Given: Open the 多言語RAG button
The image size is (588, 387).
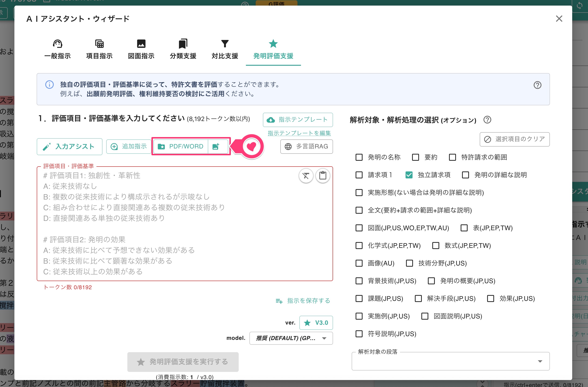Looking at the screenshot, I should tap(307, 146).
